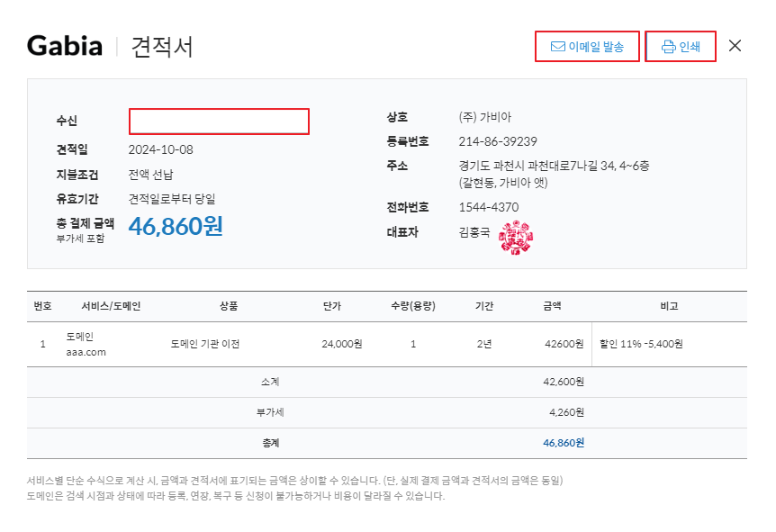
Task: Click the 총계 row label
Action: coord(270,444)
